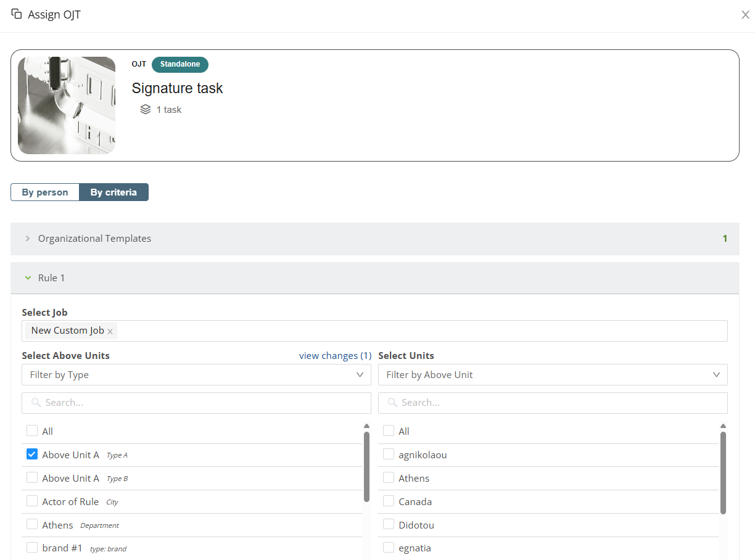Click the Select Units search magnifier icon
The image size is (755, 560).
[392, 403]
